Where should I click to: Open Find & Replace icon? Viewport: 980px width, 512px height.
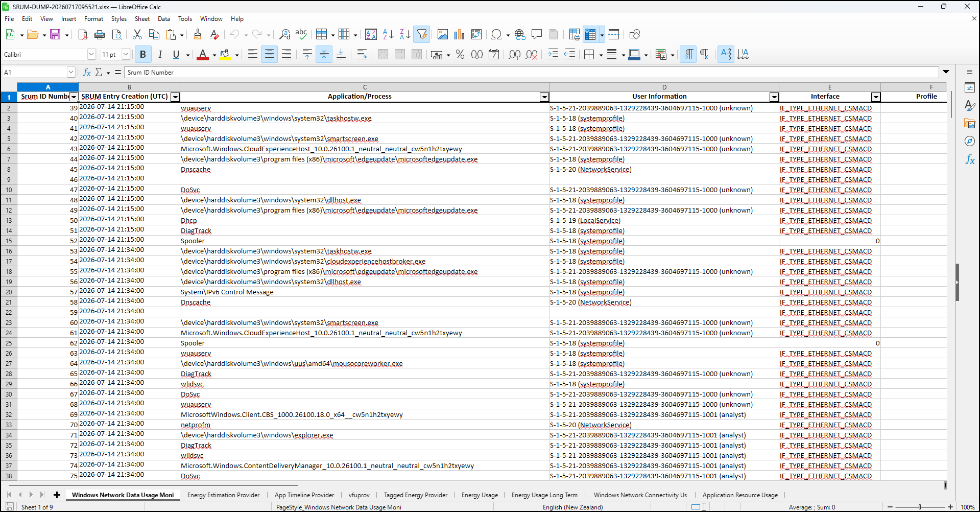point(284,35)
